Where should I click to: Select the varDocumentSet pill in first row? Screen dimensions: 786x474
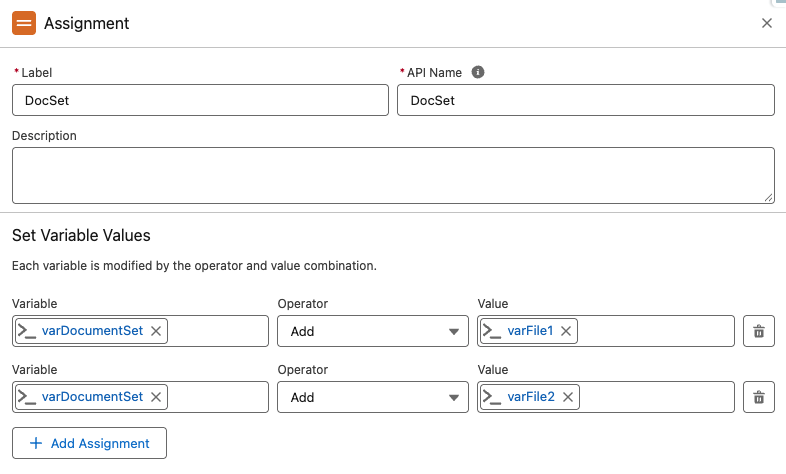92,331
